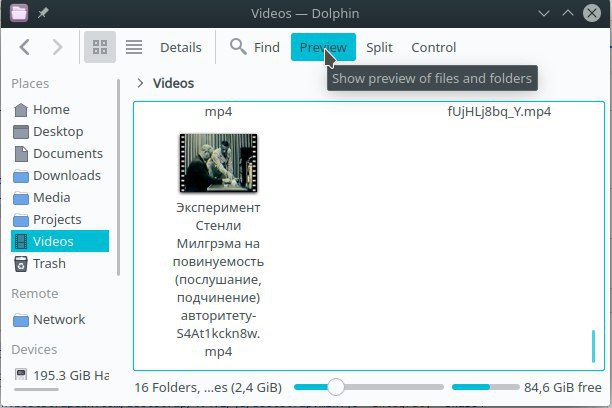Image resolution: width=612 pixels, height=408 pixels.
Task: Expand the breadcrumb chevron before Videos
Action: click(x=140, y=83)
